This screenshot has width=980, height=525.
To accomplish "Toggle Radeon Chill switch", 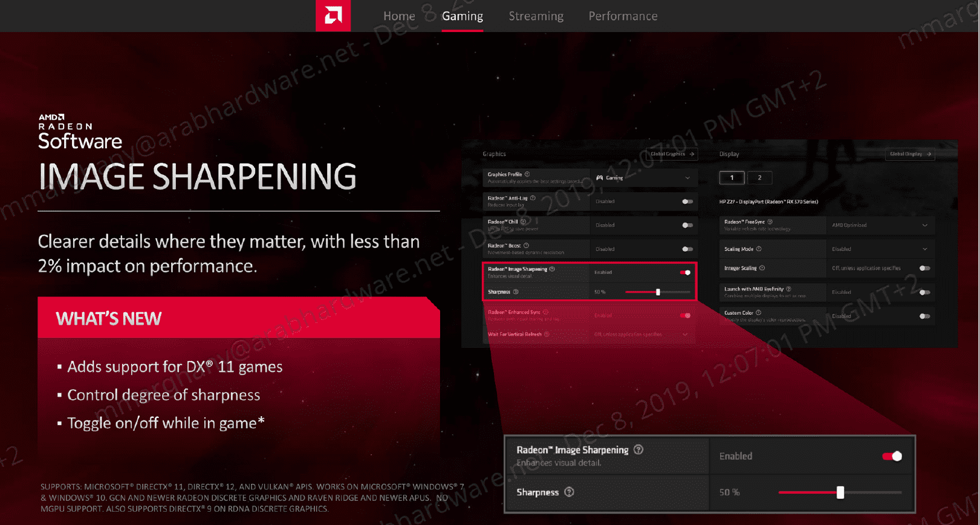I will click(x=687, y=225).
